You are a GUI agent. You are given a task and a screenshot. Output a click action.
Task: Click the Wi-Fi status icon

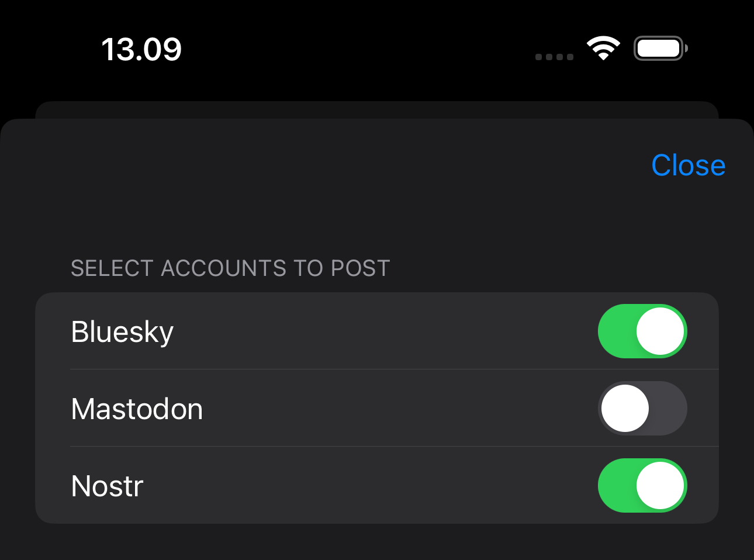[x=603, y=48]
